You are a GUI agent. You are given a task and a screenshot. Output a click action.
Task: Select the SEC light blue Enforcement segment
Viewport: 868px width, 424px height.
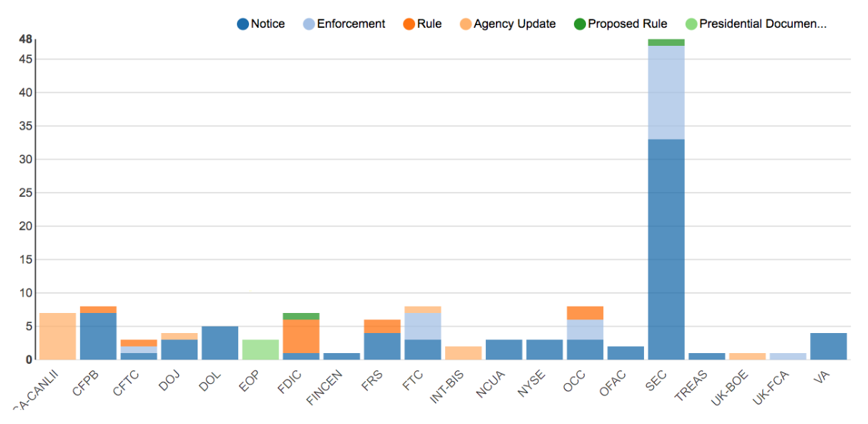[x=666, y=92]
